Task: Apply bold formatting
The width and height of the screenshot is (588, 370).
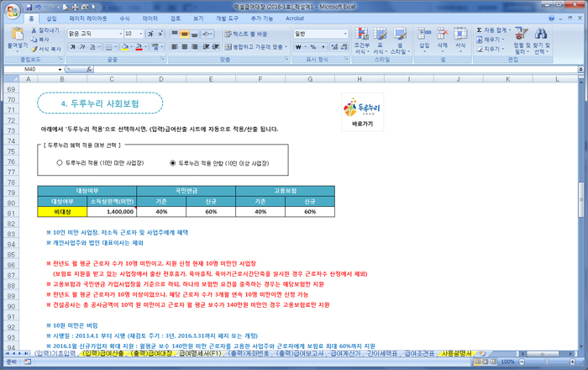Action: coord(72,47)
